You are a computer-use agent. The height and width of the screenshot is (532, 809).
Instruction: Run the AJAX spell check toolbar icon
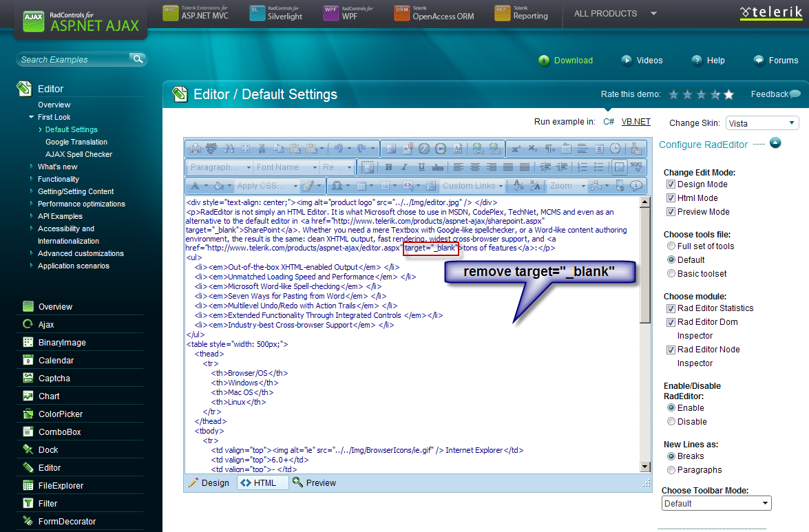[211, 149]
